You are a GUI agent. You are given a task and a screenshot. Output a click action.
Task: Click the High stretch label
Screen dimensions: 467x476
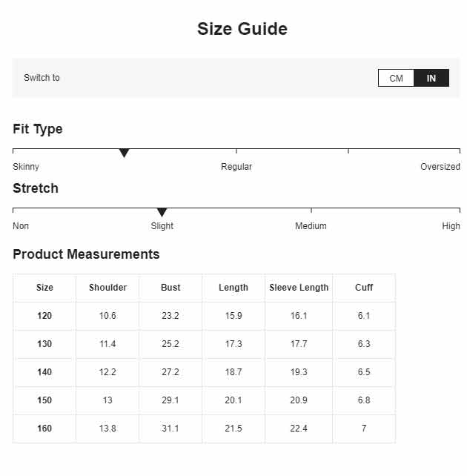(451, 226)
